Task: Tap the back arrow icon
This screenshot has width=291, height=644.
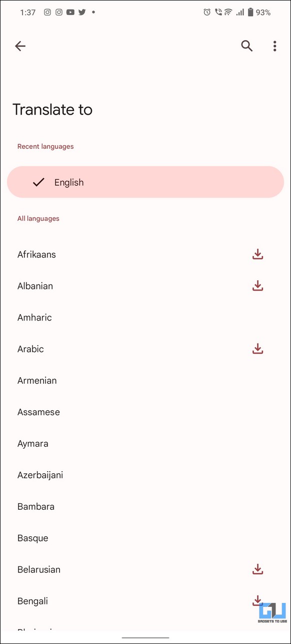Action: click(x=20, y=46)
